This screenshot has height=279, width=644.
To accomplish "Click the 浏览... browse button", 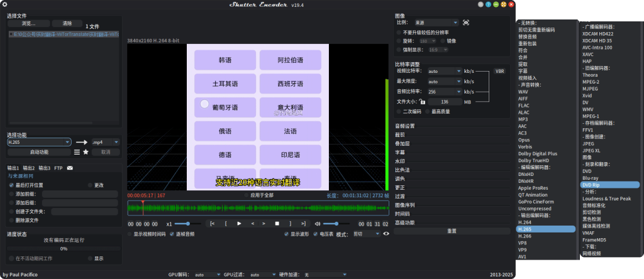I will click(x=28, y=23).
